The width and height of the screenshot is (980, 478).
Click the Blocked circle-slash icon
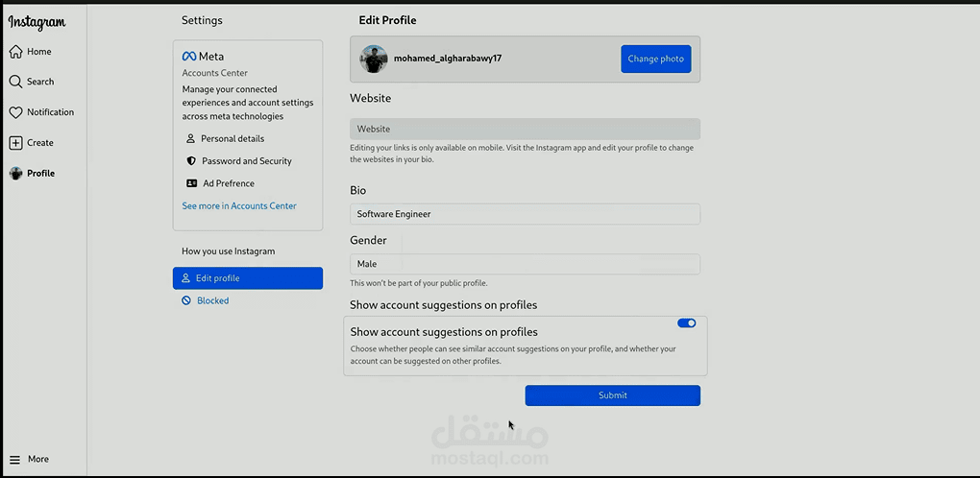tap(186, 300)
